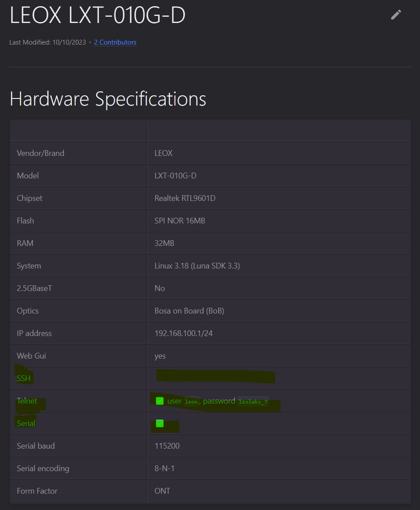Image resolution: width=420 pixels, height=510 pixels.
Task: Select the Serial baud value 115200
Action: point(167,446)
